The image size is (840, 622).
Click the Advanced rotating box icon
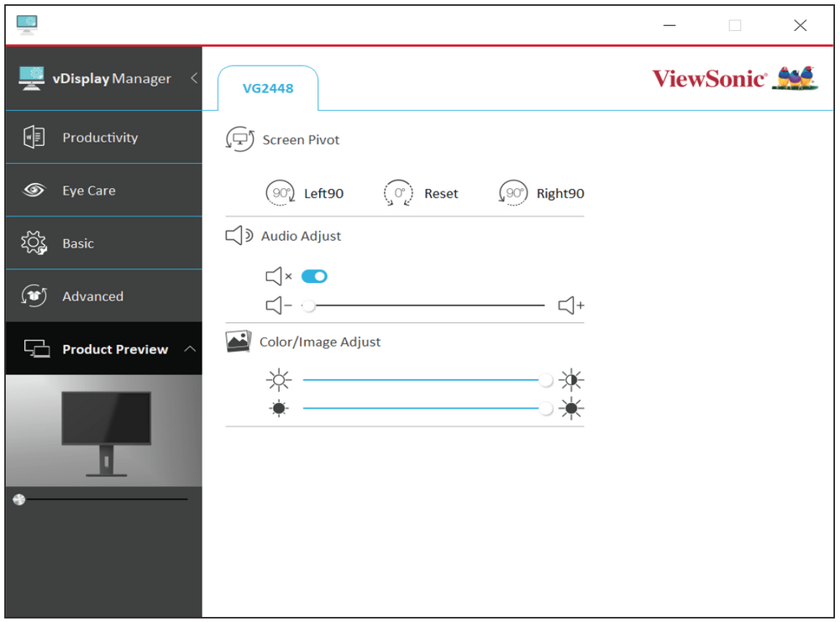(x=34, y=296)
